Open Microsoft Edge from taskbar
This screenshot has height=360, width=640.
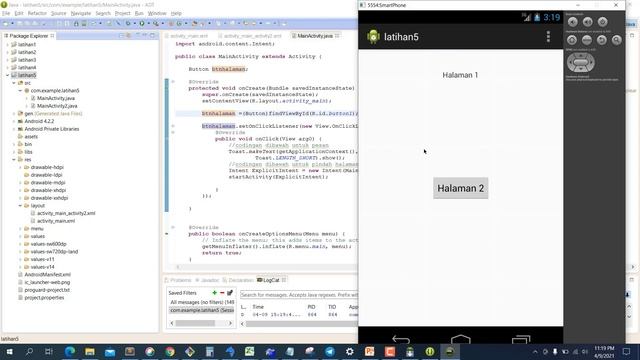(70, 351)
